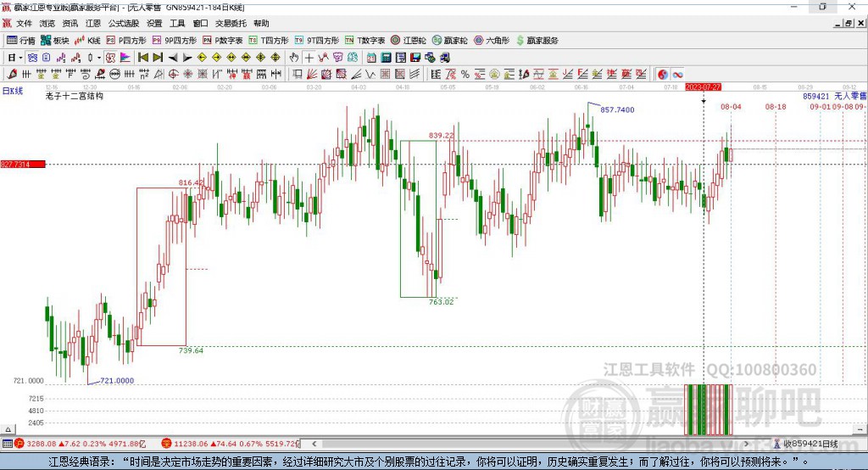Open the T四方形 tool
This screenshot has width=868, height=470.
click(x=269, y=41)
